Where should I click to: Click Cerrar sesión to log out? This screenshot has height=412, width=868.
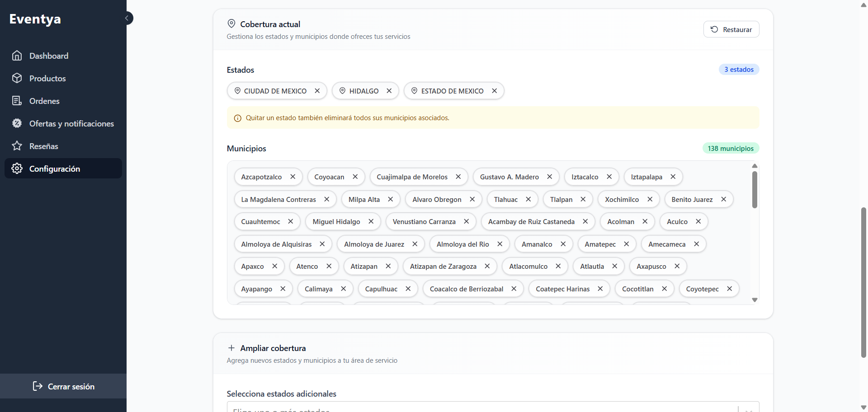(x=71, y=386)
